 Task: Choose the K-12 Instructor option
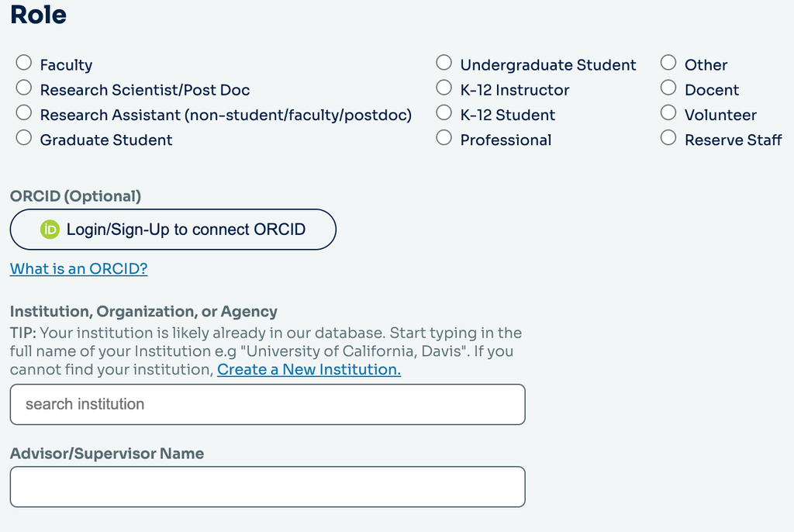coord(444,88)
